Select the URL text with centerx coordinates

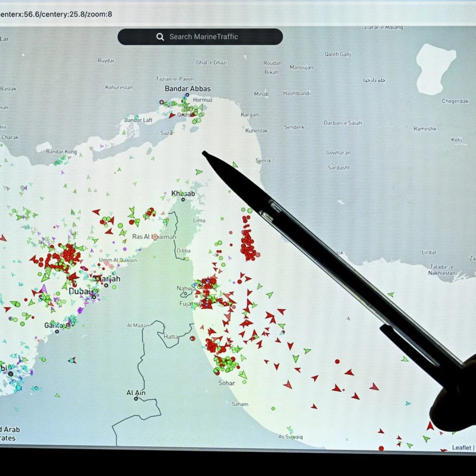point(56,14)
